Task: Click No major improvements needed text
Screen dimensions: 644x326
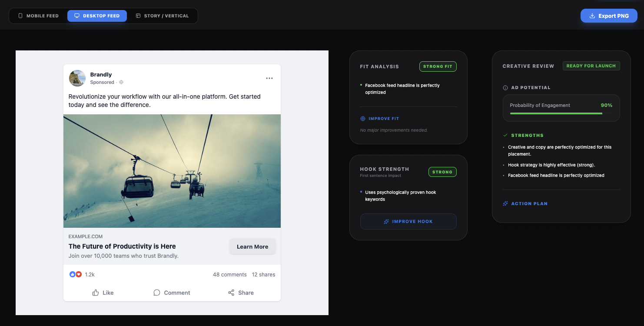Action: tap(394, 130)
